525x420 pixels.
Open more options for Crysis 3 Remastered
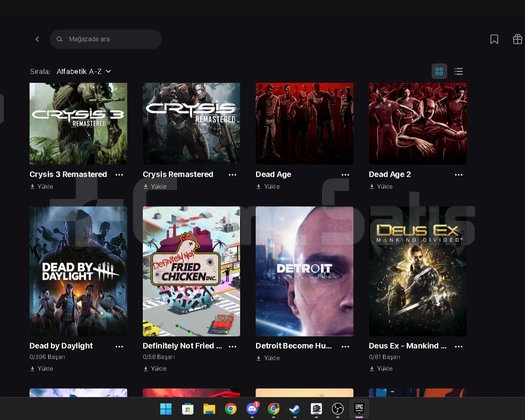click(119, 174)
